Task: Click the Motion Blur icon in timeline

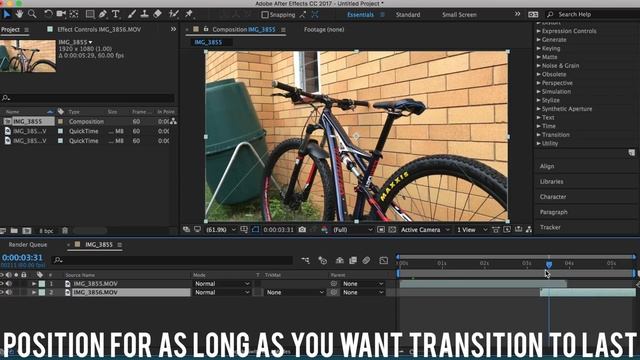Action: click(x=366, y=260)
